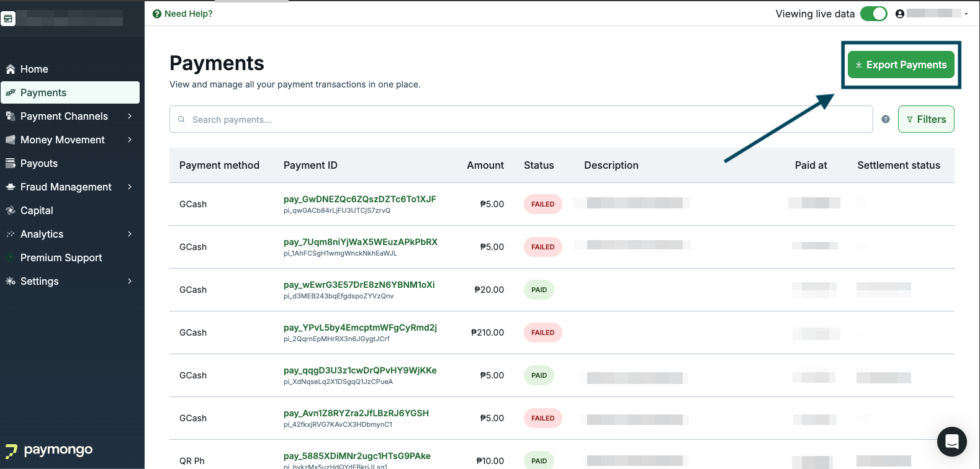Click the ₱10.00 amount cell

coord(490,461)
